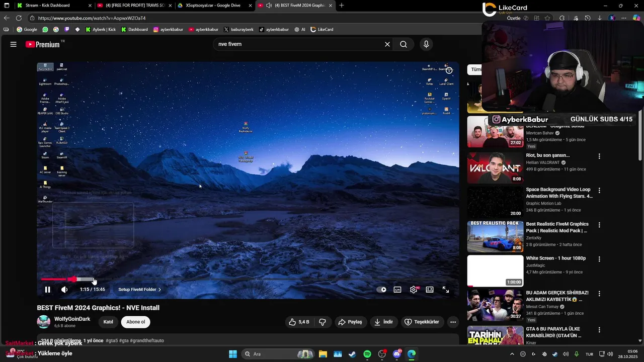This screenshot has width=644, height=362.
Task: Mute the video player volume
Action: click(x=64, y=290)
